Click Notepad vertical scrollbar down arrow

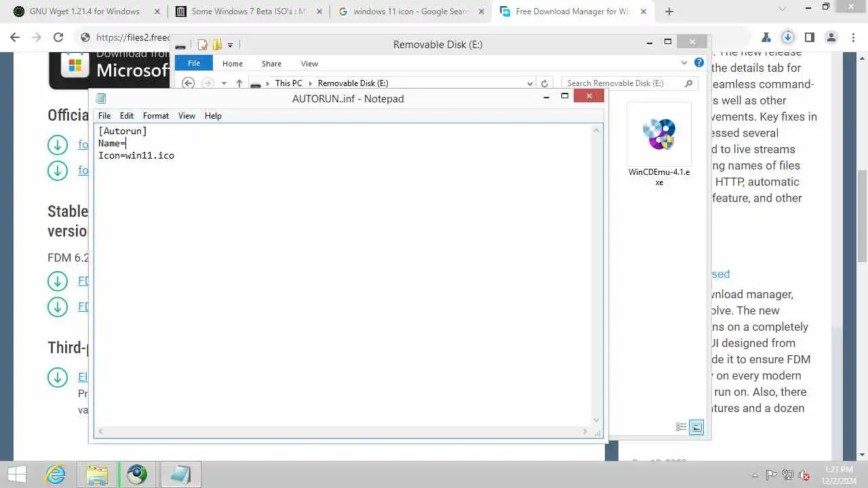597,420
